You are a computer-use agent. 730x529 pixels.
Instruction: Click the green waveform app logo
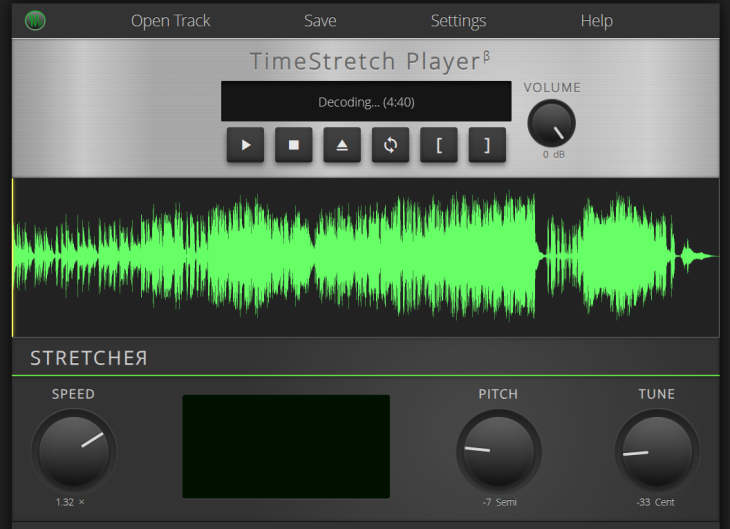(35, 20)
